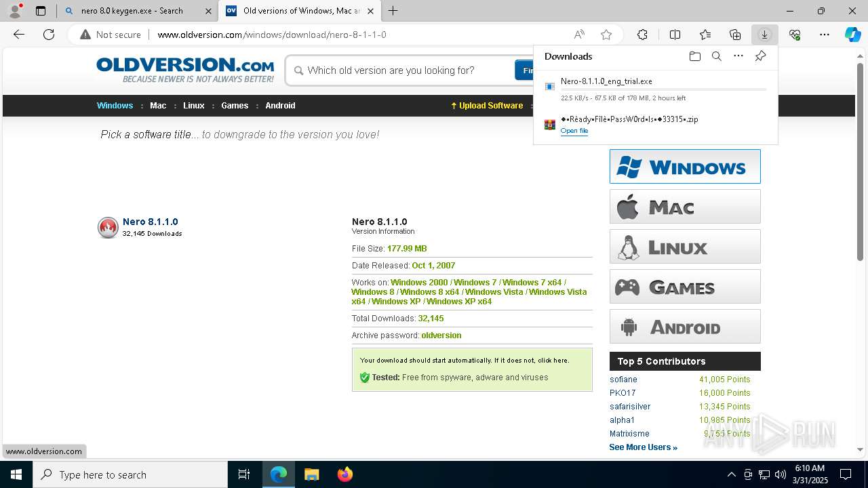Image resolution: width=868 pixels, height=488 pixels.
Task: Click the large Windows category button
Action: tap(685, 167)
